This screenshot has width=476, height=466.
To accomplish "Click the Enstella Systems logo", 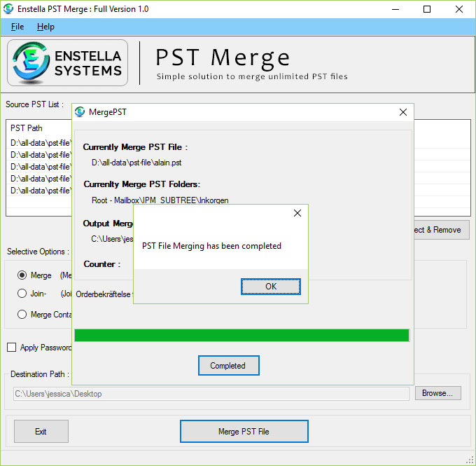I will coord(67,63).
